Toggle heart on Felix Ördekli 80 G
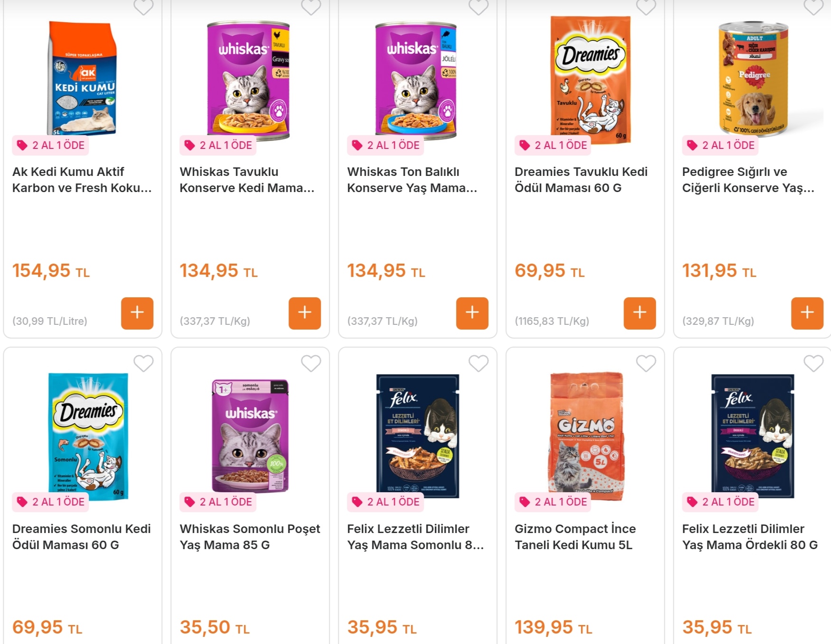Image resolution: width=831 pixels, height=644 pixels. coord(813,364)
